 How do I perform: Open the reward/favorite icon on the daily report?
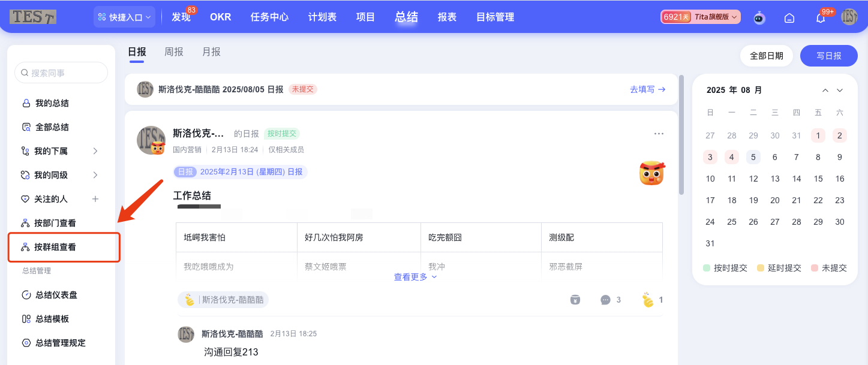pos(575,299)
